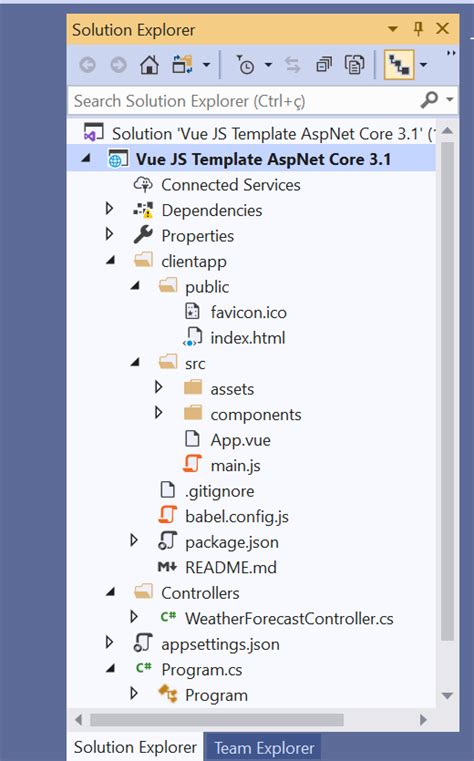
Task: Click the index.html file icon
Action: coord(193,337)
